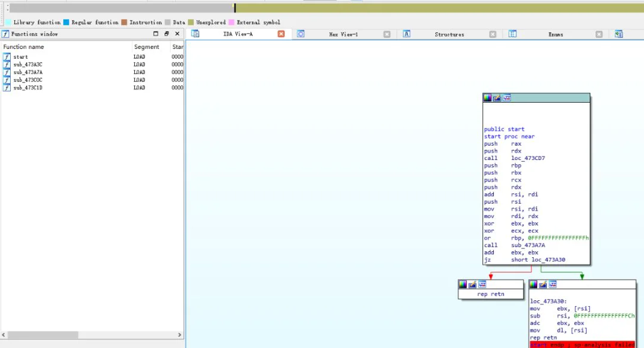Image resolution: width=644 pixels, height=348 pixels.
Task: Click function icon beside sub_473C1D
Action: pos(7,88)
